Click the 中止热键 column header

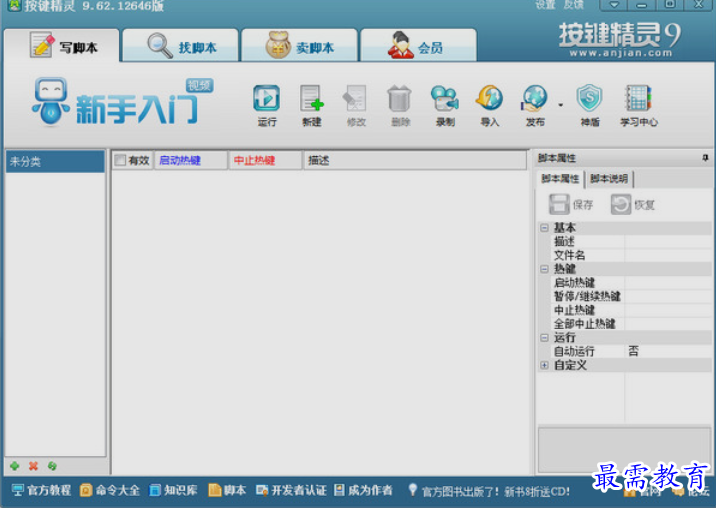pos(265,160)
